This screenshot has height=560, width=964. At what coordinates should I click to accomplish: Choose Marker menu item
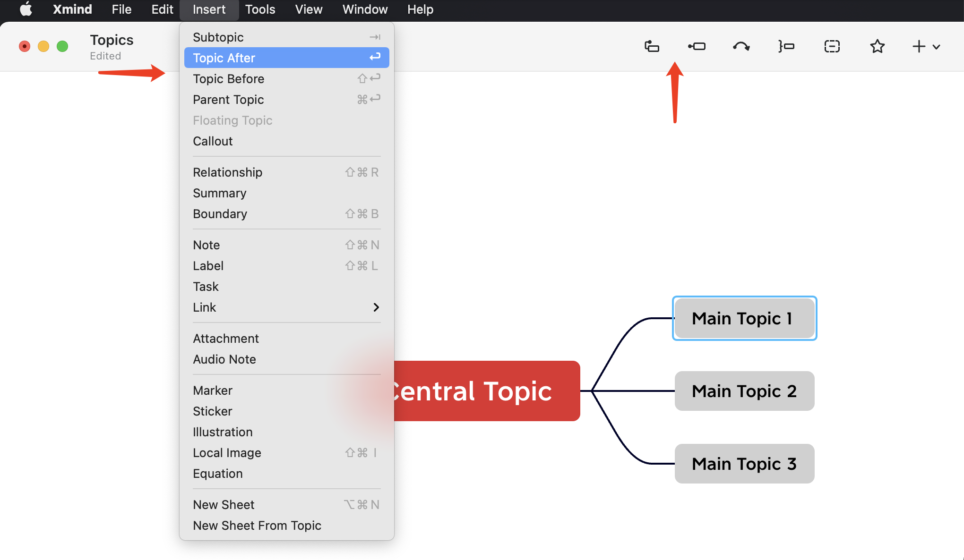287,390
